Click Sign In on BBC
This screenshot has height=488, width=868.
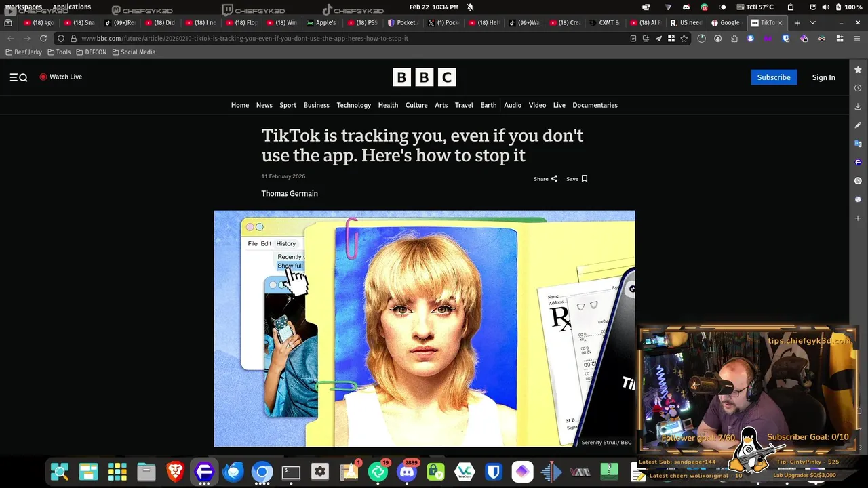pos(823,77)
